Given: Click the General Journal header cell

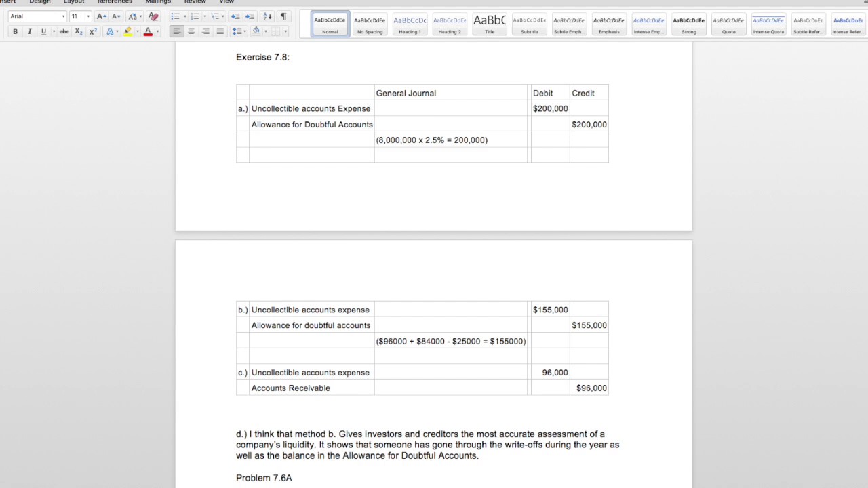Looking at the screenshot, I should click(x=451, y=93).
